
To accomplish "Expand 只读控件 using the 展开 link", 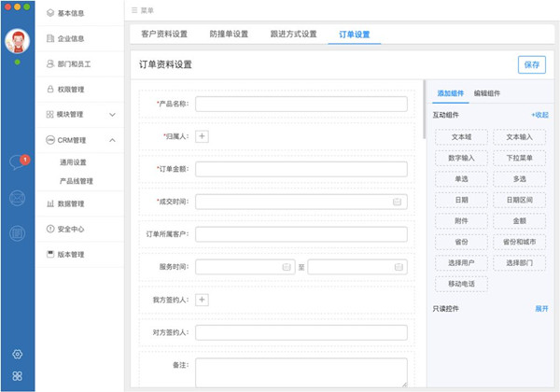I will point(541,308).
